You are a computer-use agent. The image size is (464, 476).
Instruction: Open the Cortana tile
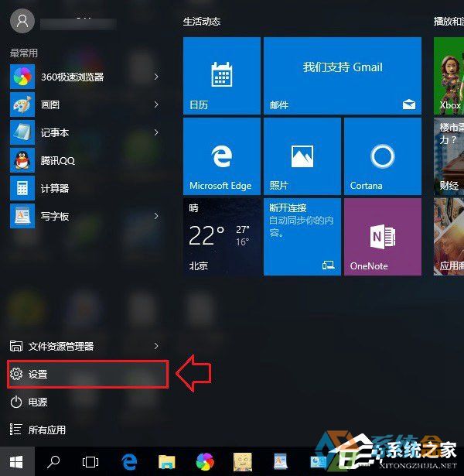click(383, 156)
